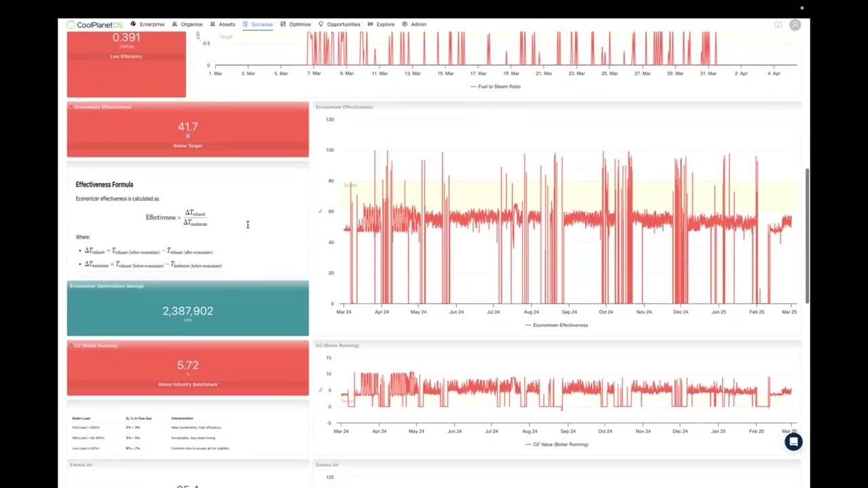Screen dimensions: 868x488
Task: Click 'Economiser effectiveness is calculated as:' text
Action: pyautogui.click(x=117, y=199)
